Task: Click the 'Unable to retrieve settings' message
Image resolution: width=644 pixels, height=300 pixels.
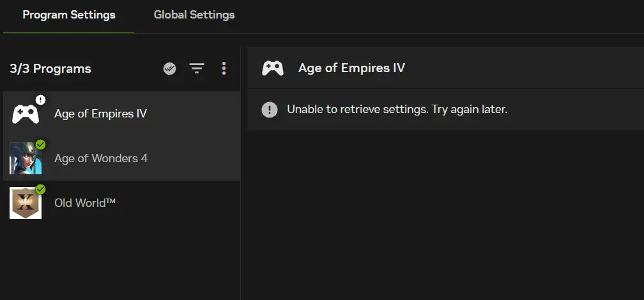Action: (x=397, y=110)
